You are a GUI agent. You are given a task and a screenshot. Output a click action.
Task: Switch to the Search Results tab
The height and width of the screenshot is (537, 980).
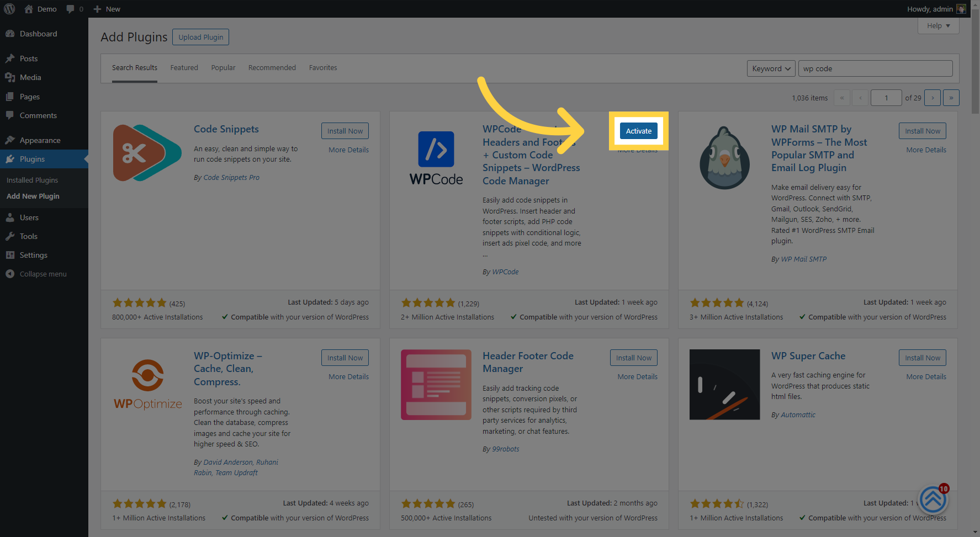[x=135, y=68]
